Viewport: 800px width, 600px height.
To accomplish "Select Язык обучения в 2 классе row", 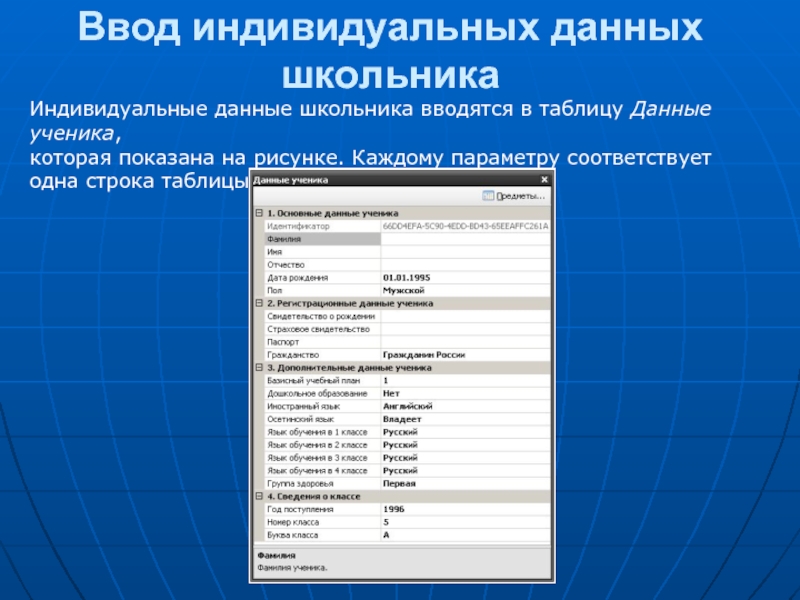I will point(317,445).
